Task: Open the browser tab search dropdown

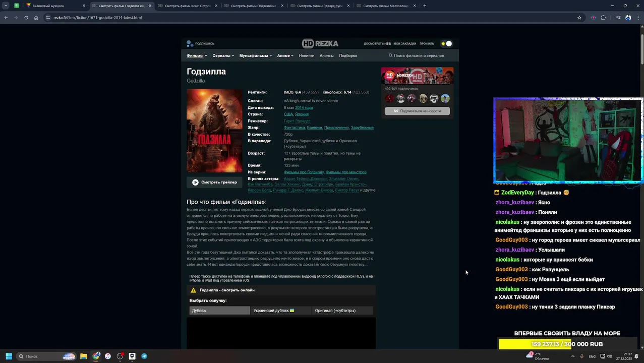Action: click(6, 6)
